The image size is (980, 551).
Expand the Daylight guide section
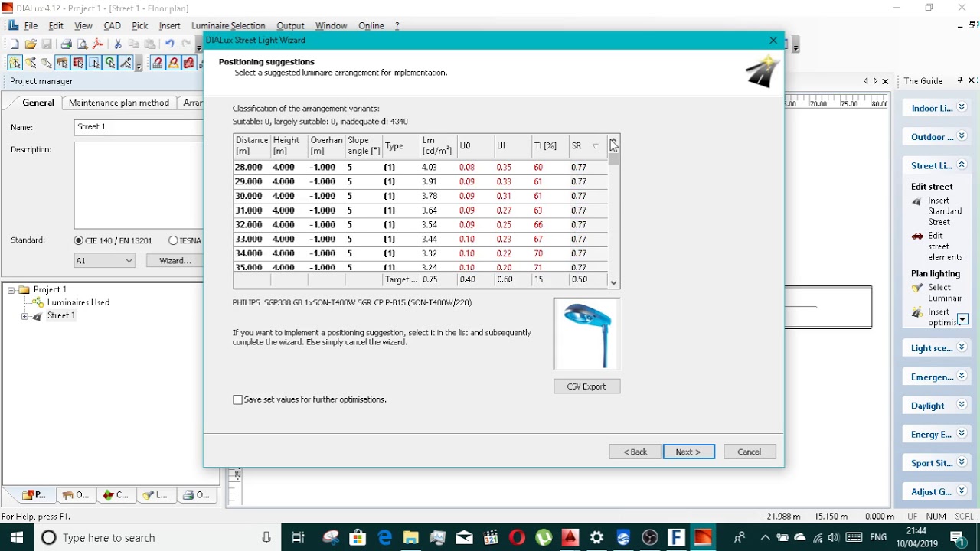[962, 406]
